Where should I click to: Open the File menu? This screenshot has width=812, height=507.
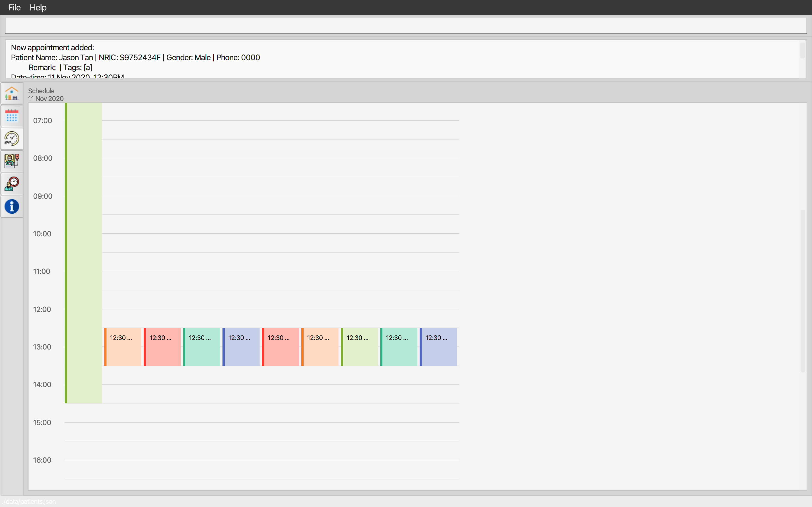point(14,7)
